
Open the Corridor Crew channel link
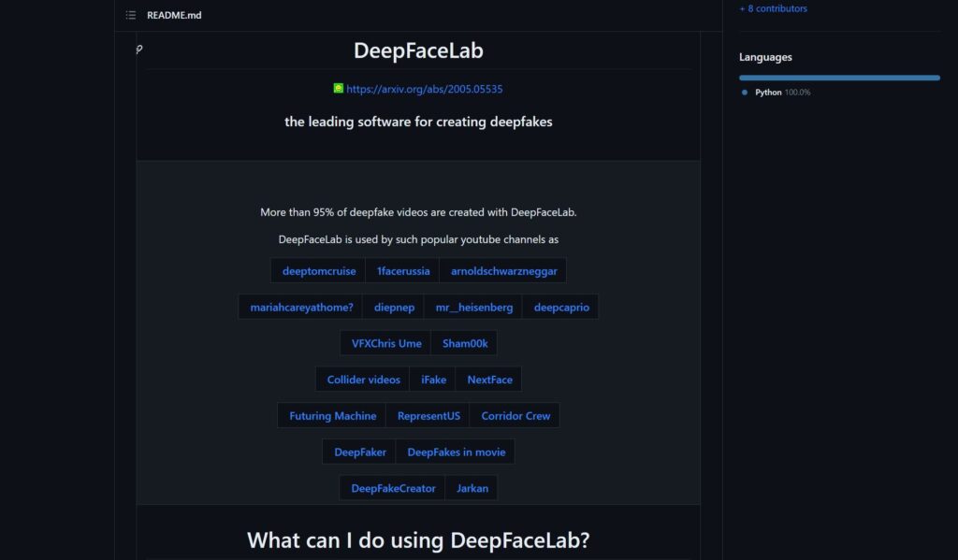[x=515, y=416]
